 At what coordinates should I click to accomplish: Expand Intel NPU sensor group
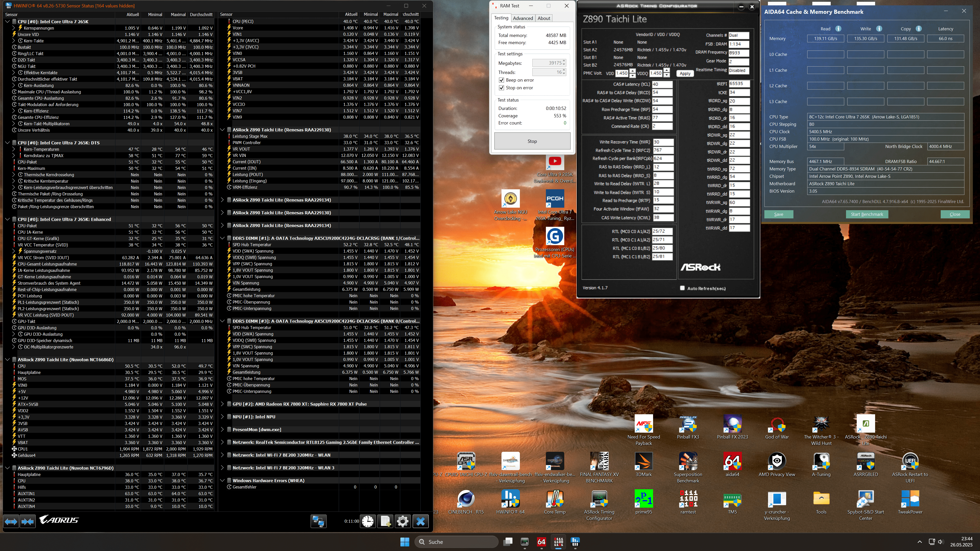(223, 417)
